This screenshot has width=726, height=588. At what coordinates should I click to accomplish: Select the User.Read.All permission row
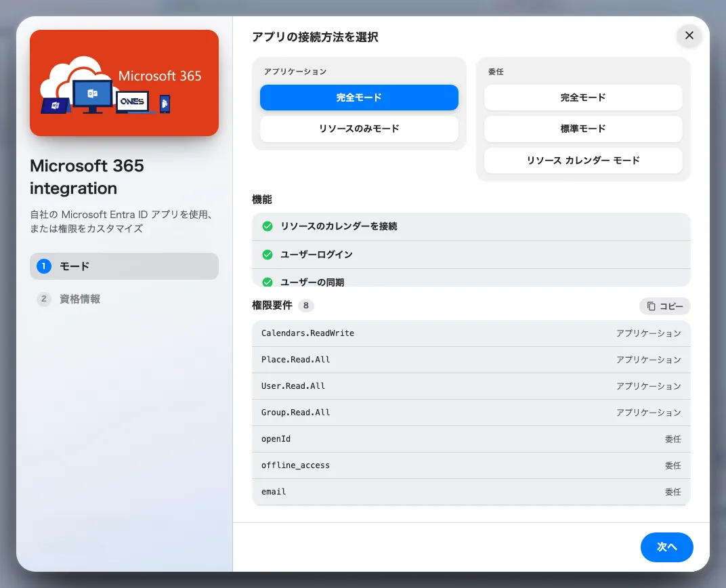[x=471, y=386]
